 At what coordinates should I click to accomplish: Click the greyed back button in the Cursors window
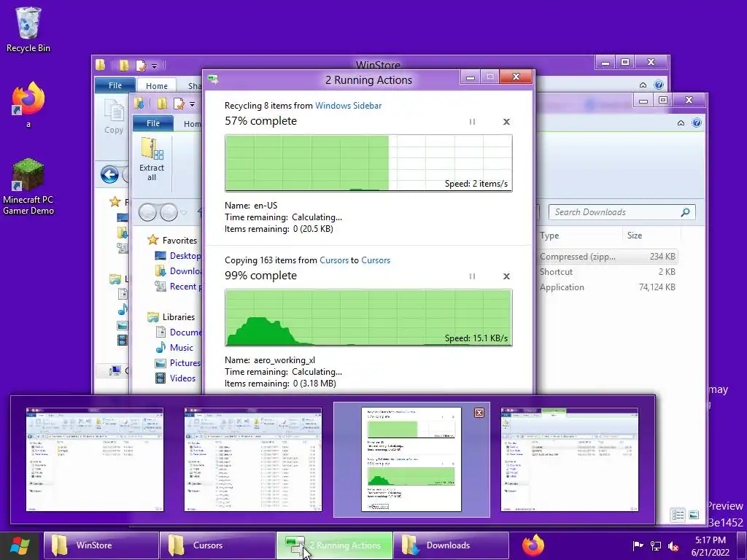(x=147, y=212)
